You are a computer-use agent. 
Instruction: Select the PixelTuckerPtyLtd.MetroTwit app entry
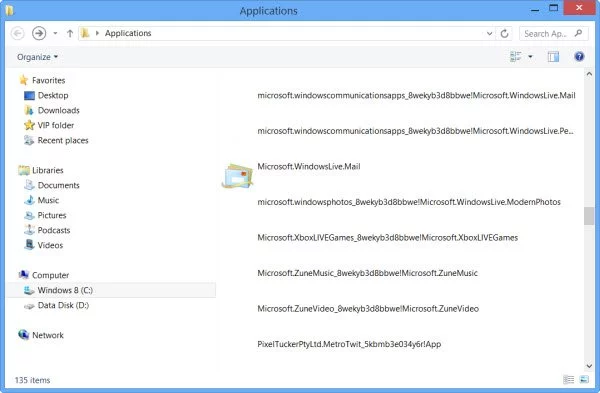(x=349, y=344)
